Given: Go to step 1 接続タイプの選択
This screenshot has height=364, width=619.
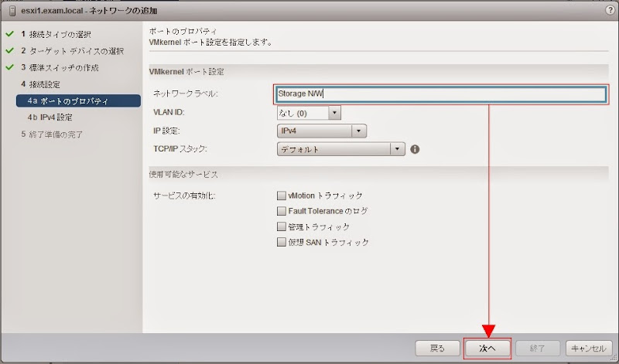Looking at the screenshot, I should pos(56,34).
